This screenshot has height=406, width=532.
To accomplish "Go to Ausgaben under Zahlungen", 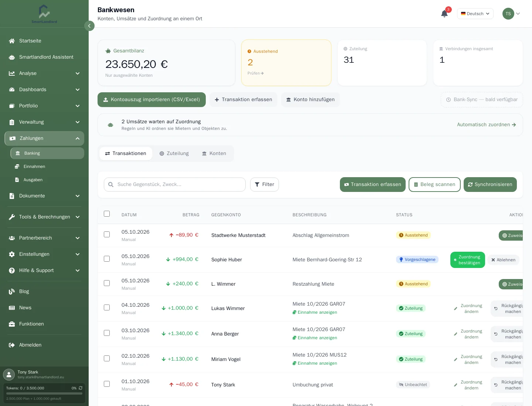I will click(x=47, y=180).
